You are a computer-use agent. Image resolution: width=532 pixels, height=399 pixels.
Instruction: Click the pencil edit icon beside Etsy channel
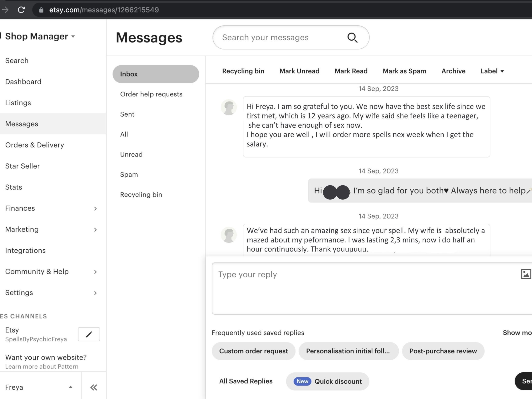[89, 334]
